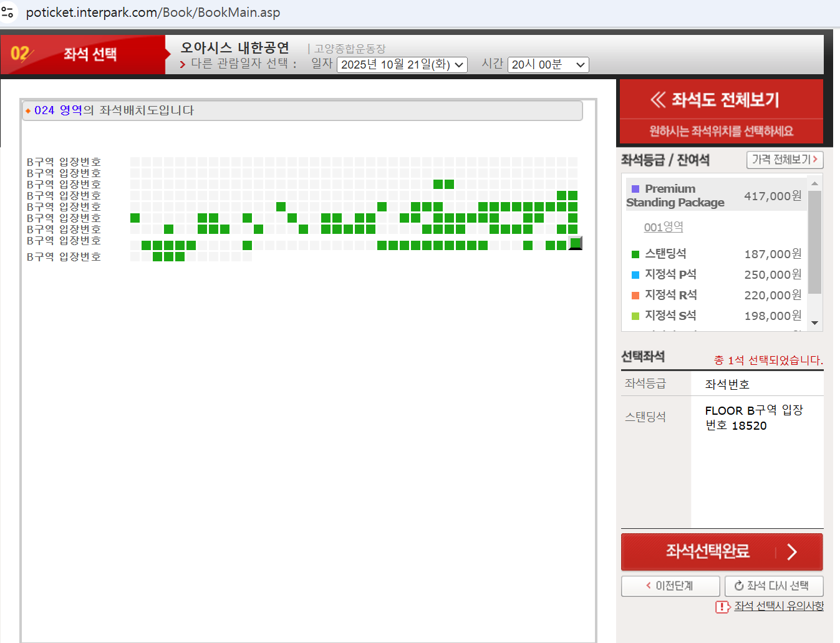Click the 250,000원 price text
This screenshot has height=643, width=840.
click(x=773, y=274)
